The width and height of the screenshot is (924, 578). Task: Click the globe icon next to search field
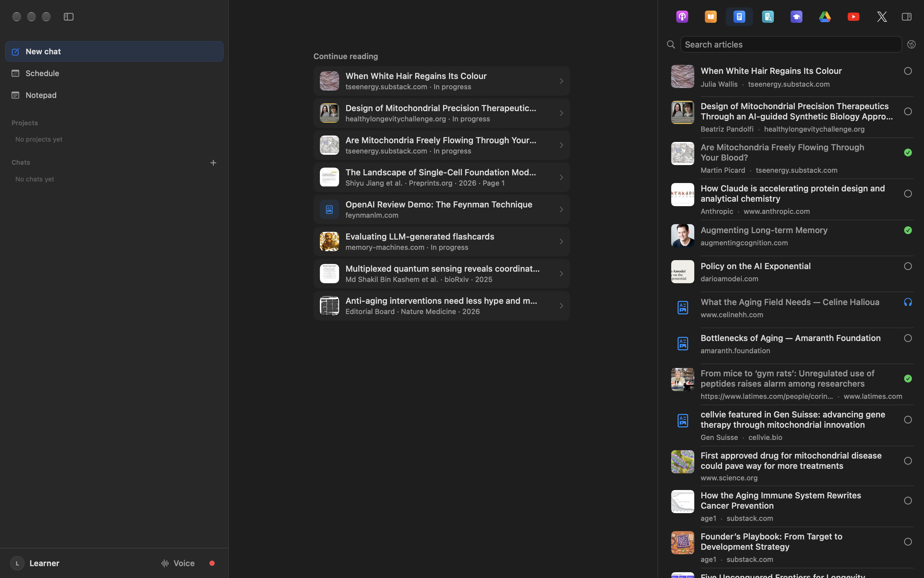(911, 45)
